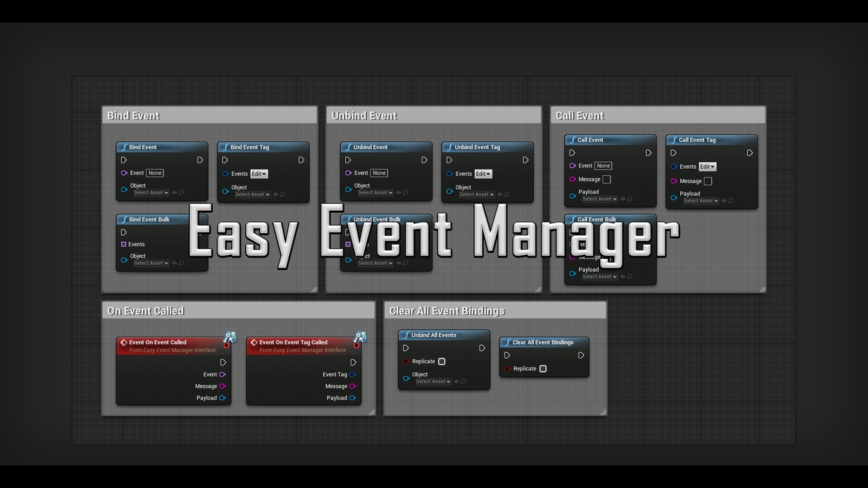Screen dimensions: 868x488
Task: Click resize handle of Clear All Event Bindings box
Action: (603, 411)
